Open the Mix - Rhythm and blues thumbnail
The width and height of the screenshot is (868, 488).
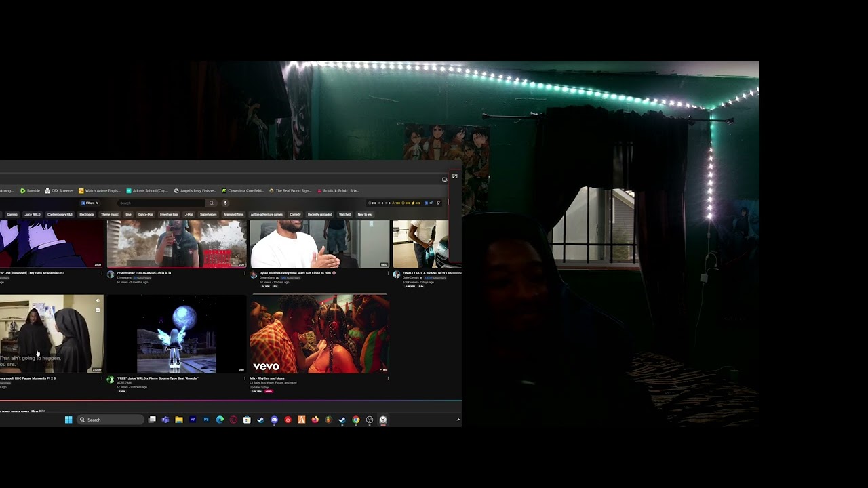pyautogui.click(x=319, y=333)
